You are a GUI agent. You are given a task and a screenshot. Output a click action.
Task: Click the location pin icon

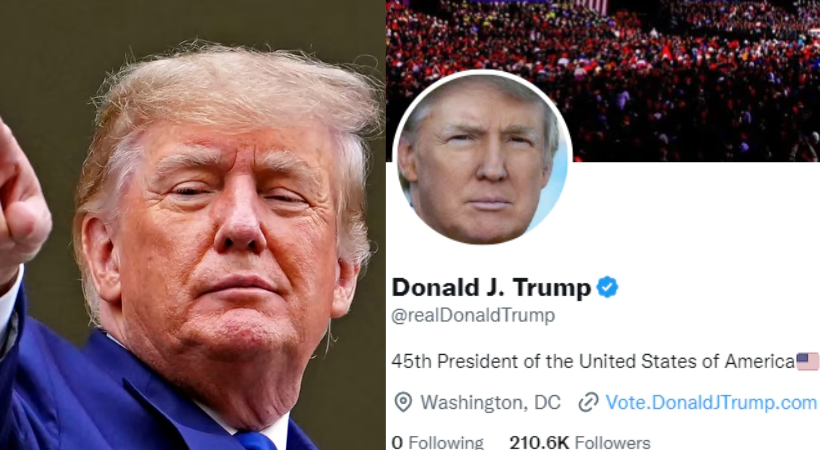tap(403, 402)
